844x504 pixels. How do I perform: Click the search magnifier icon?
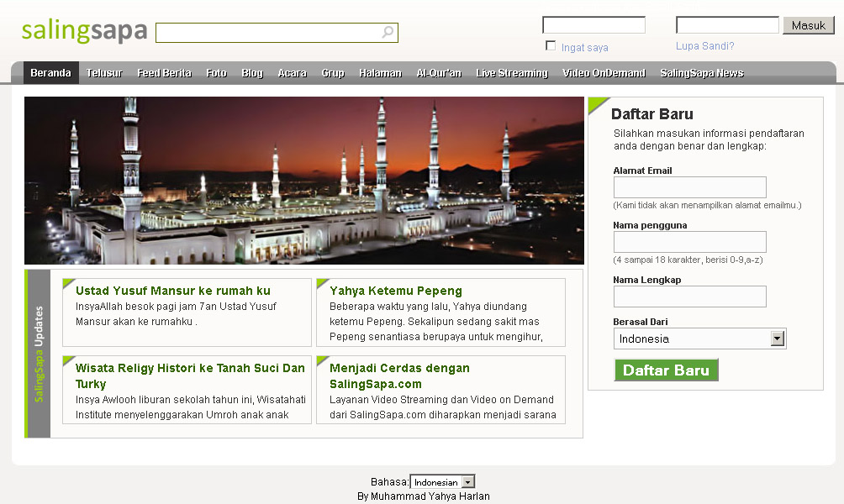(x=388, y=32)
